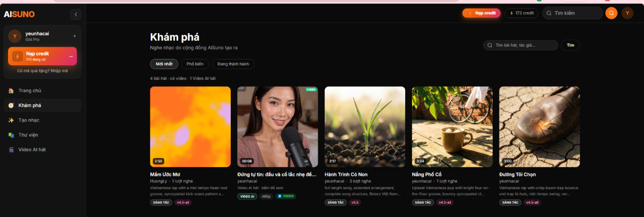This screenshot has width=644, height=217.
Task: Click v4.5-all tag under Nắng Phố Cổ
Action: point(445,203)
